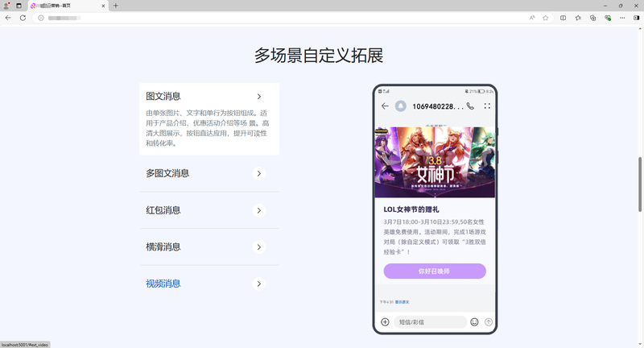Click the 你好召唤师 purple button
Viewport: 644px width, 348px height.
click(435, 271)
